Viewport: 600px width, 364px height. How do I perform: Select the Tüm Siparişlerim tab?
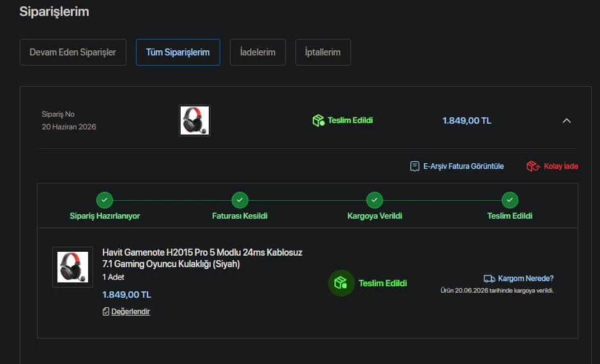(x=178, y=52)
